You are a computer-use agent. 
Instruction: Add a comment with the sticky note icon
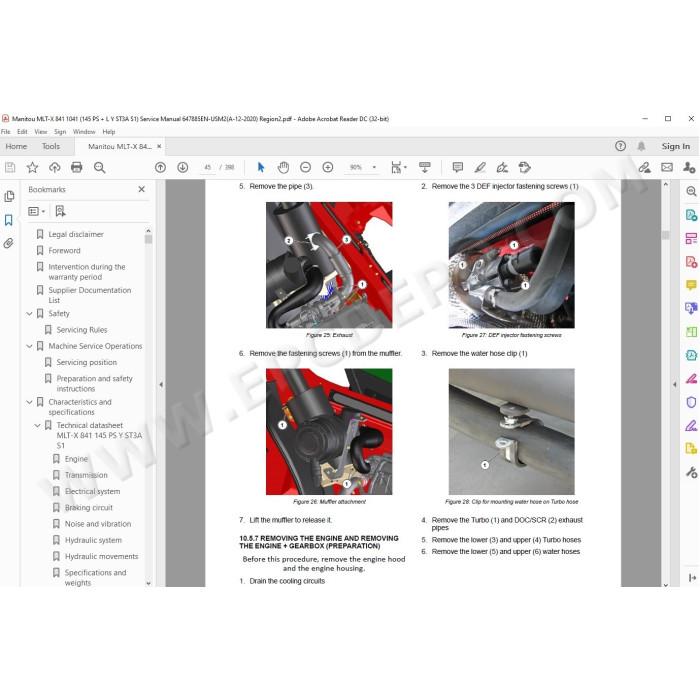coord(458,167)
